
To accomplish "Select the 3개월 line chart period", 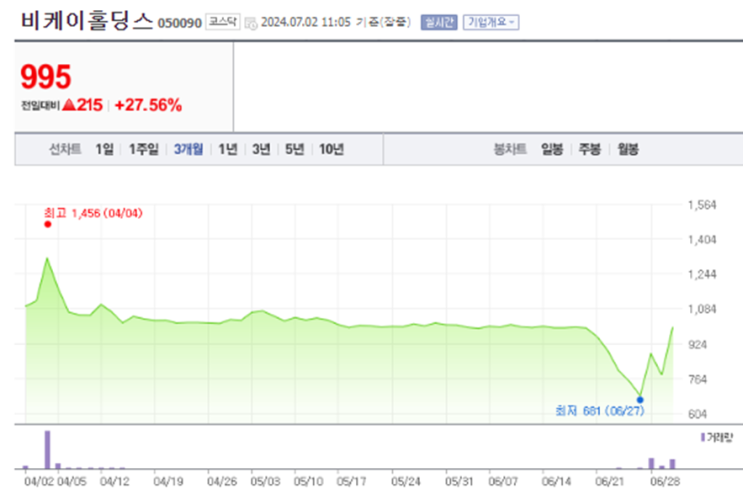I will (x=188, y=149).
